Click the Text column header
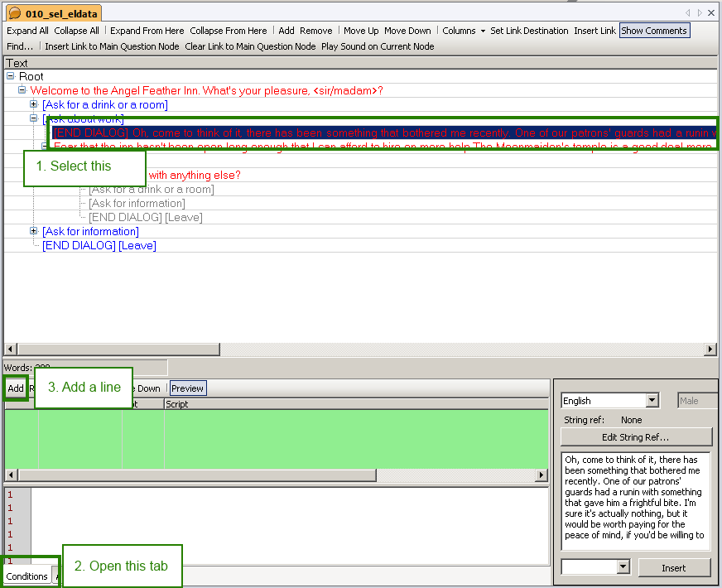The image size is (722, 588). click(360, 63)
